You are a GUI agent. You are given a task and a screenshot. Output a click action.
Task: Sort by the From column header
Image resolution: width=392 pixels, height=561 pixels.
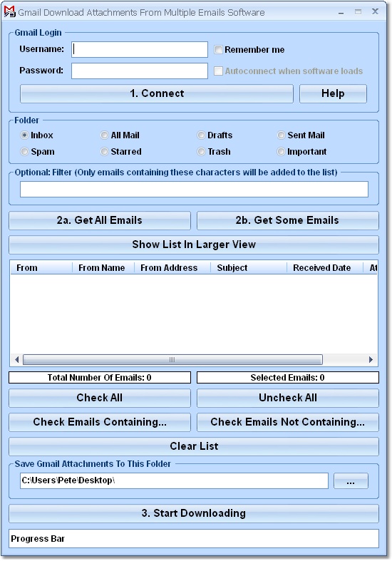coord(41,268)
